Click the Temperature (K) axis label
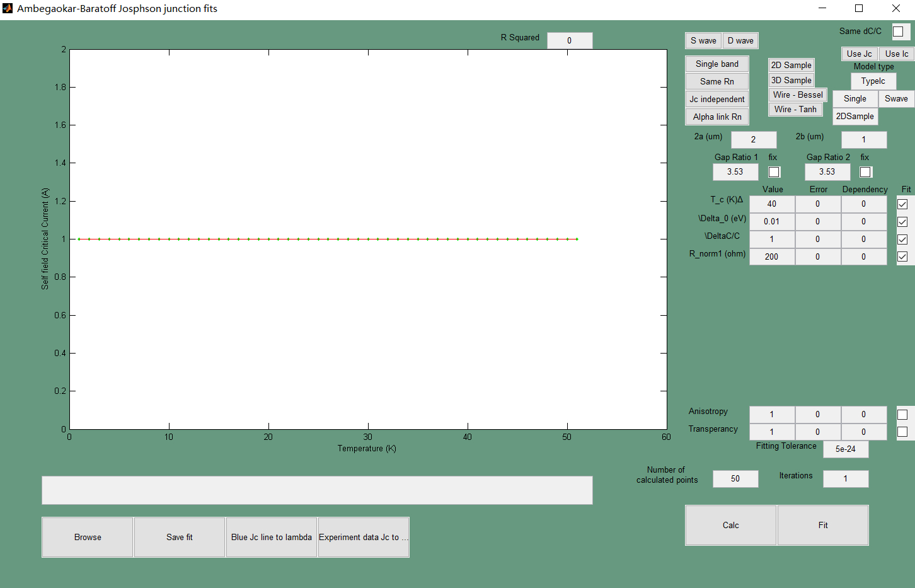 click(367, 449)
